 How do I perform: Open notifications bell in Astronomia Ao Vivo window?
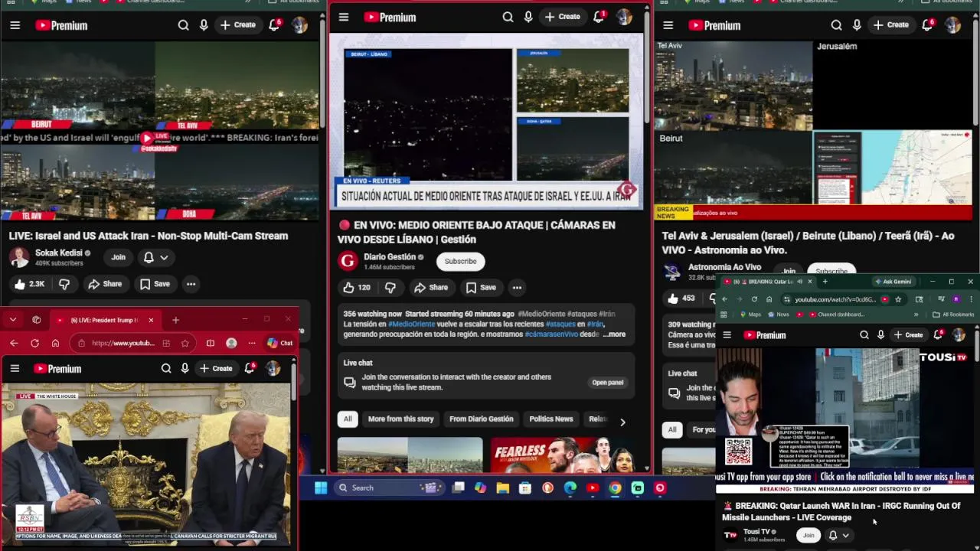927,25
